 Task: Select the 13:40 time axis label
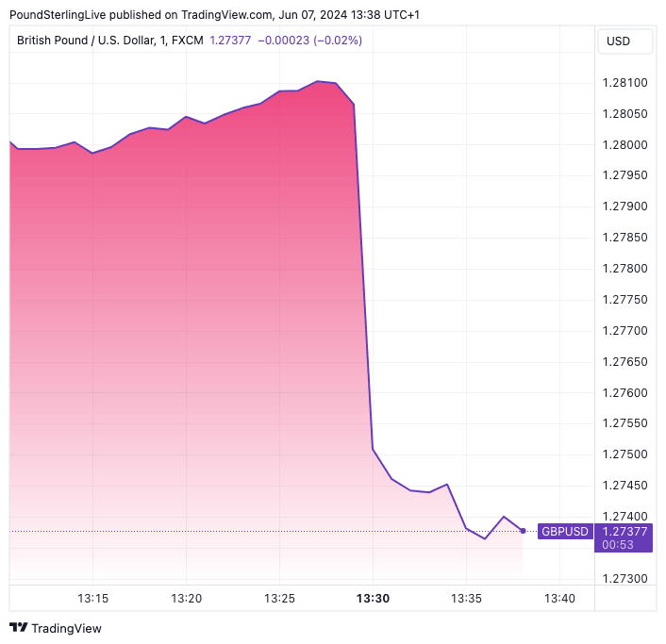(x=560, y=598)
